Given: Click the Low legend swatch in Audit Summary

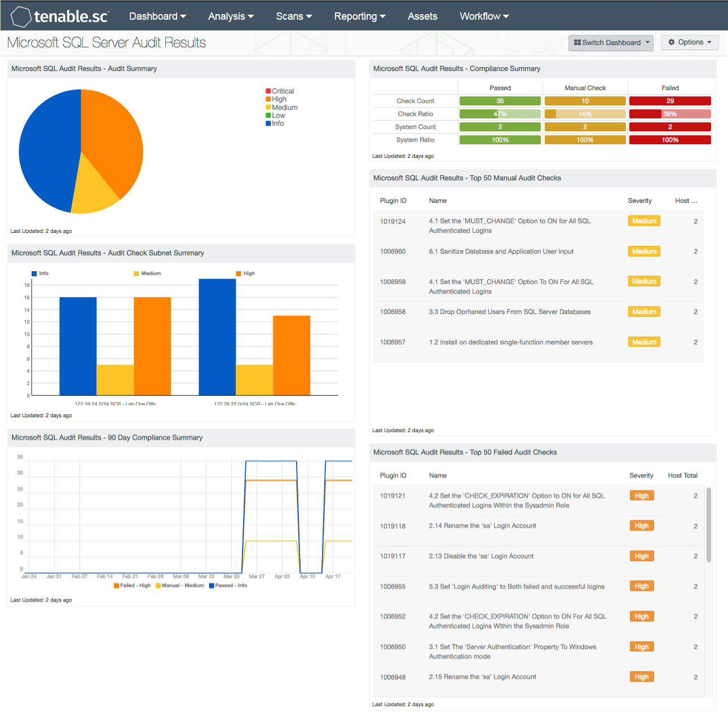Looking at the screenshot, I should (268, 115).
